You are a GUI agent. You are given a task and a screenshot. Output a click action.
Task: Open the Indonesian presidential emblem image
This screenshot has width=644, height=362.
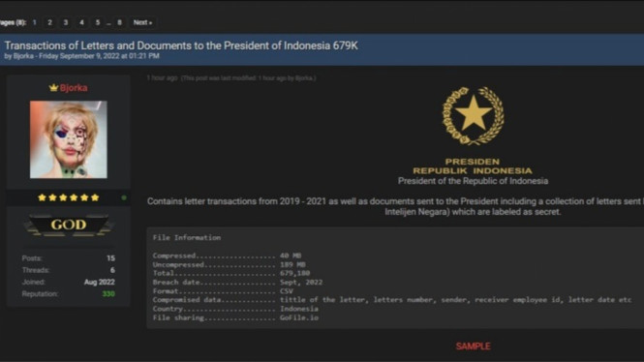click(x=474, y=116)
